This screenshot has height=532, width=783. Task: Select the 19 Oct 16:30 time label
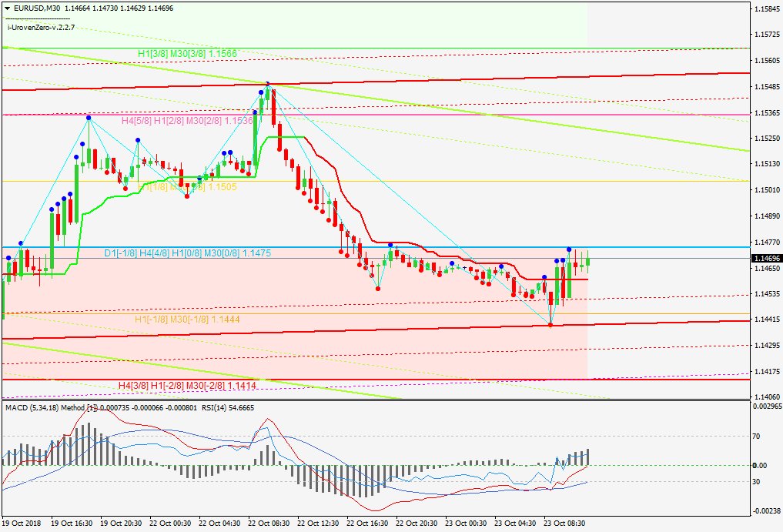[72, 524]
